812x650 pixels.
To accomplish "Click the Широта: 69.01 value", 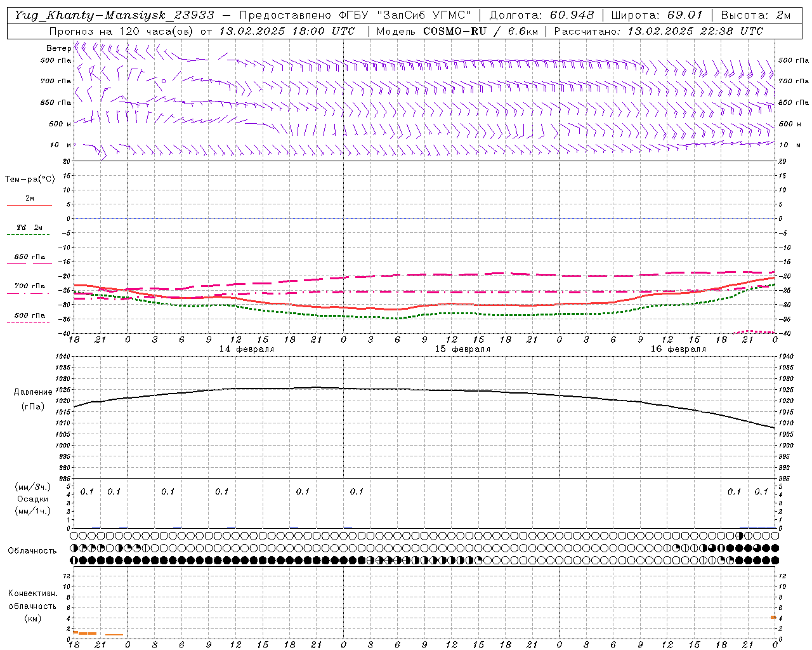I will pyautogui.click(x=657, y=15).
